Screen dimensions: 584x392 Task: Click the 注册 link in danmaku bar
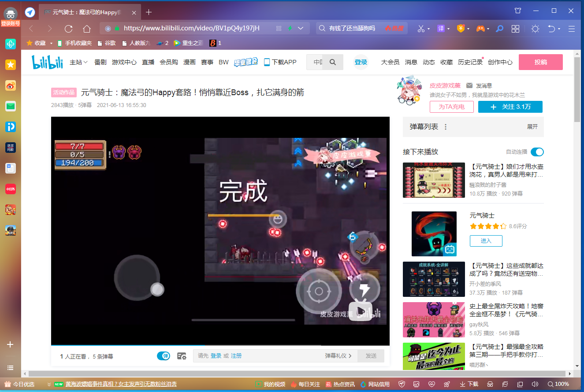click(x=236, y=356)
